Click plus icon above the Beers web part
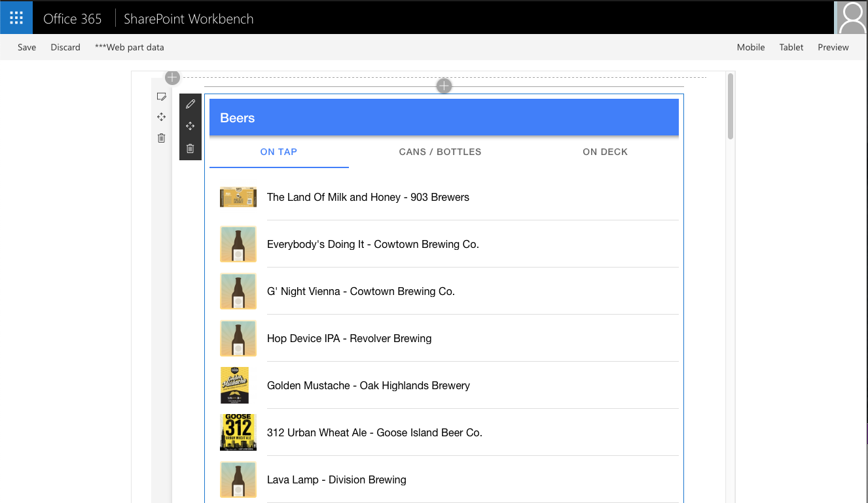This screenshot has width=868, height=503. 444,86
